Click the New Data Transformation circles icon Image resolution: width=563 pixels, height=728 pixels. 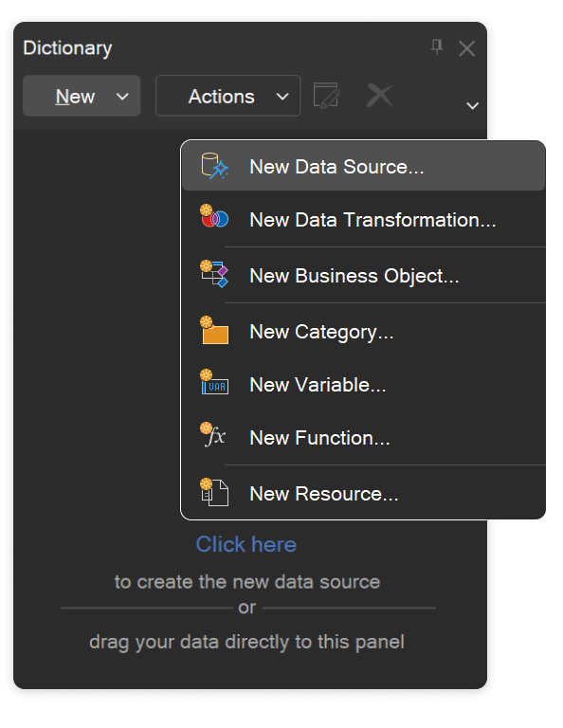pyautogui.click(x=214, y=216)
